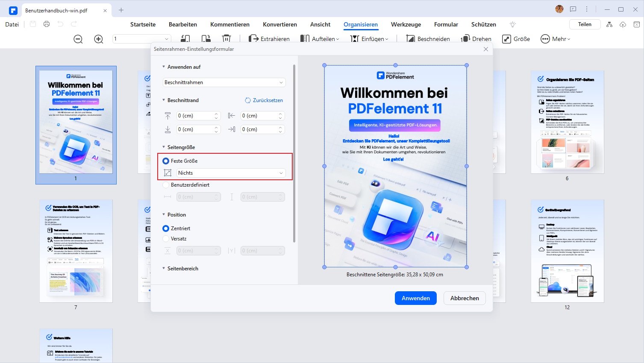This screenshot has width=644, height=363.
Task: Click the lightbulb tips icon
Action: (513, 24)
